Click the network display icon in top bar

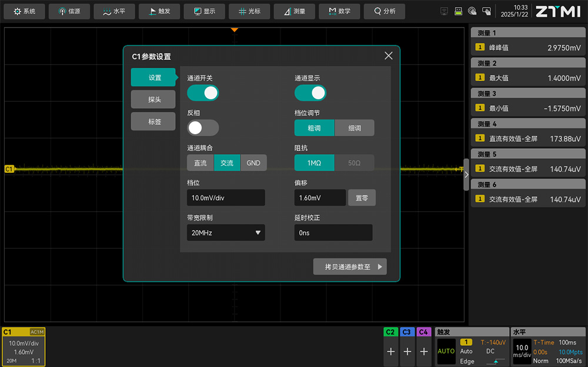click(x=444, y=11)
